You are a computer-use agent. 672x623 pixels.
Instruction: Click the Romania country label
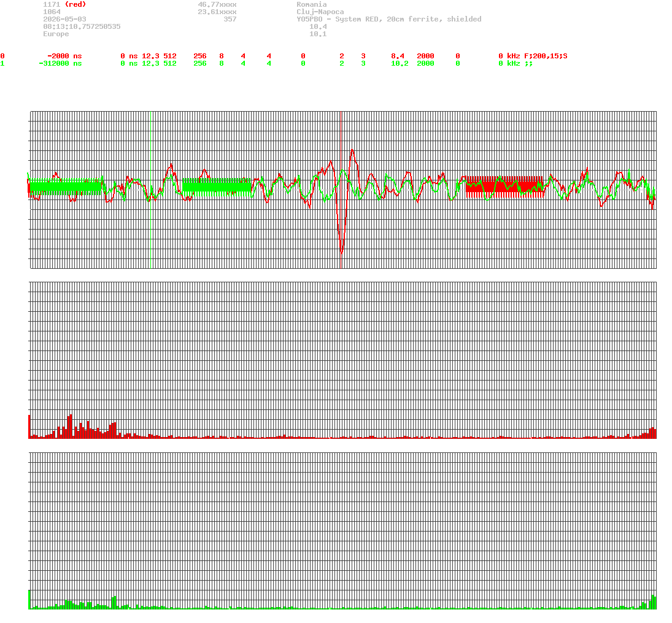click(x=312, y=4)
